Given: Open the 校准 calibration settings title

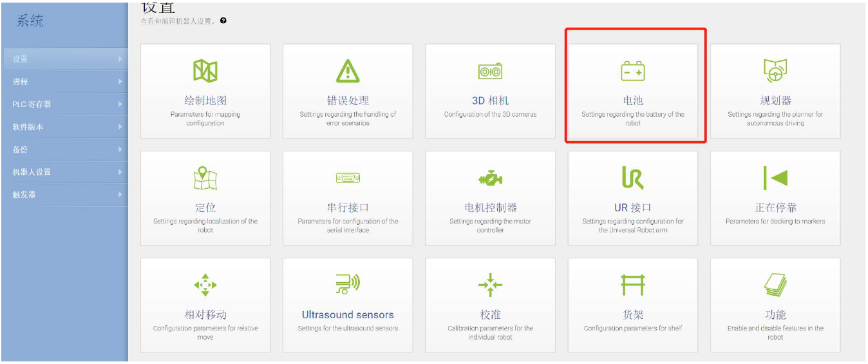Looking at the screenshot, I should [x=490, y=315].
